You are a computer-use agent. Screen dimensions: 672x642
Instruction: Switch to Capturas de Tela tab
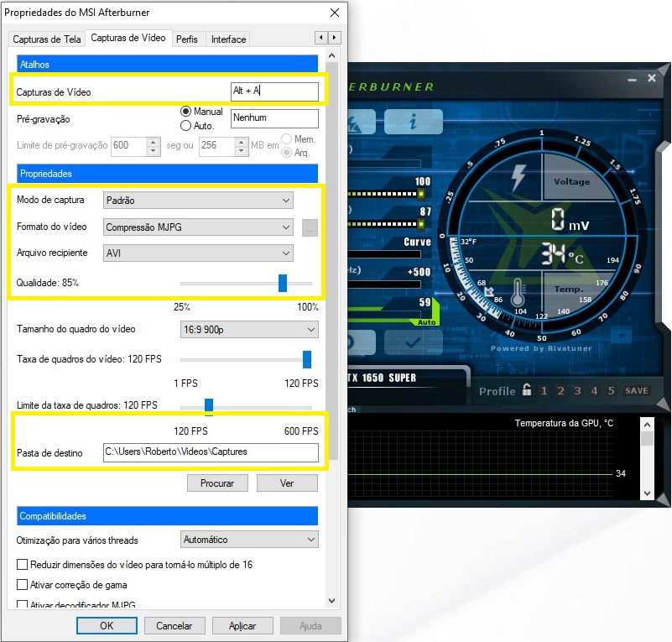pyautogui.click(x=47, y=39)
